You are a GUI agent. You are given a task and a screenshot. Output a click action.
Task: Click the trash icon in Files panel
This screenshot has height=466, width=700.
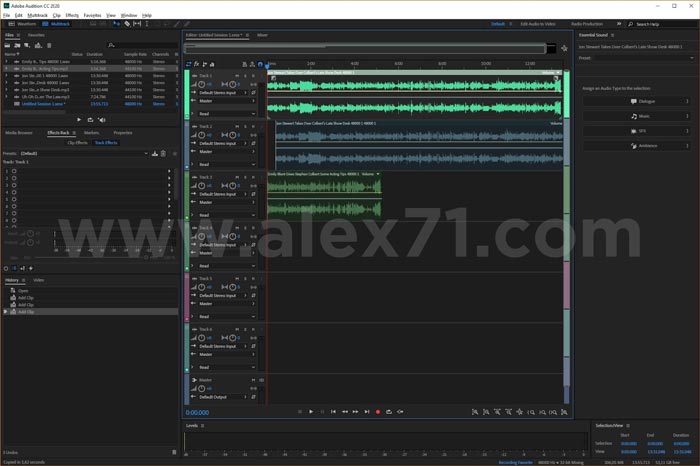click(49, 45)
